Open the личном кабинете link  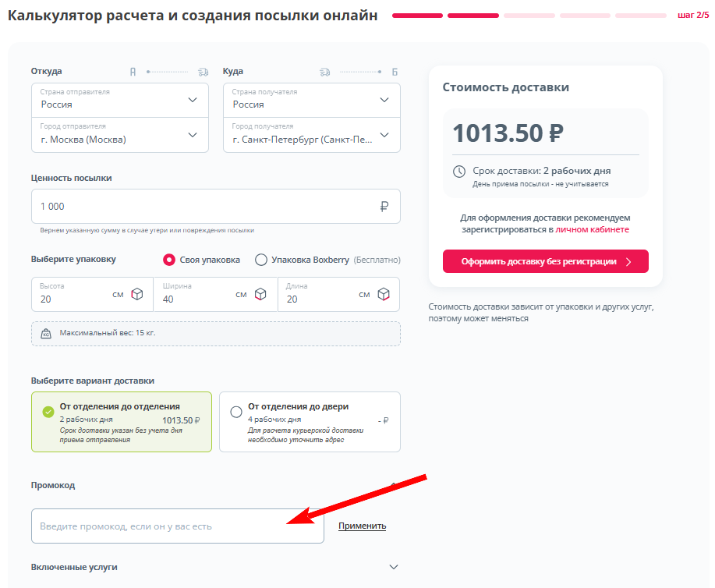point(592,230)
